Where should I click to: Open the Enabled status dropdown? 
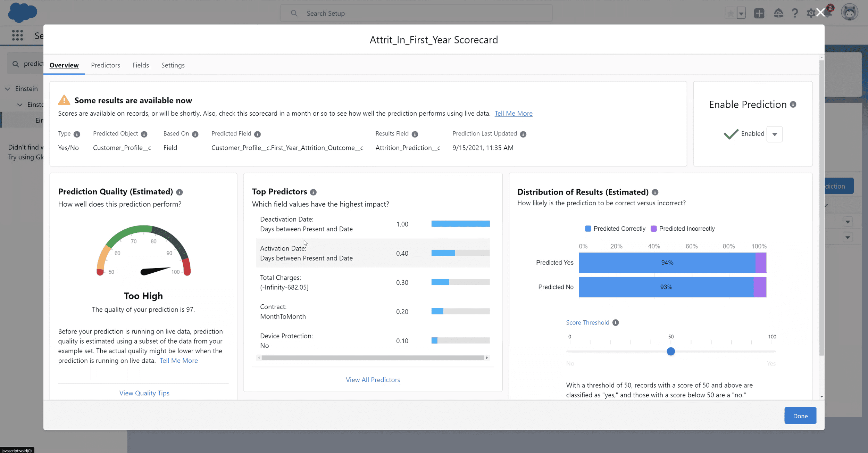[775, 134]
